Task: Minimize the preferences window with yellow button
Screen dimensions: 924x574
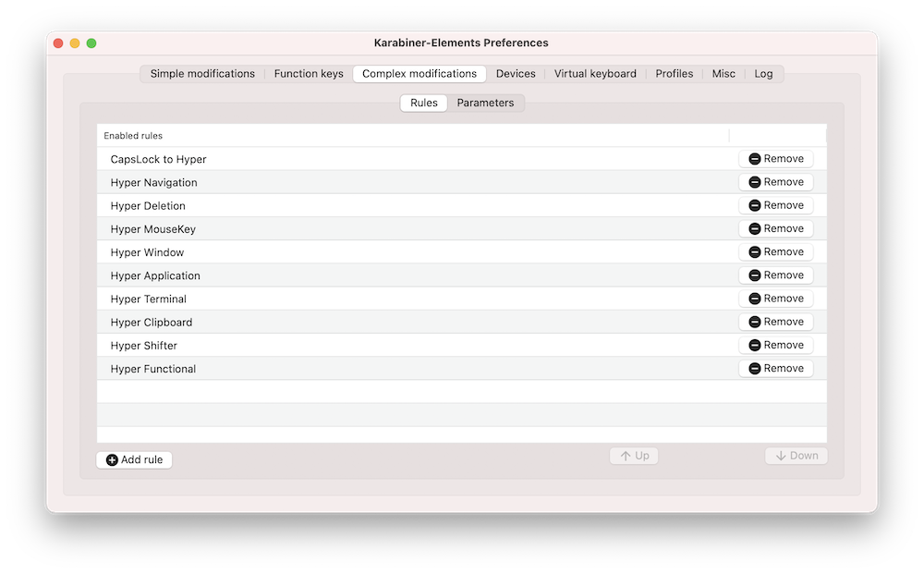Action: (75, 43)
